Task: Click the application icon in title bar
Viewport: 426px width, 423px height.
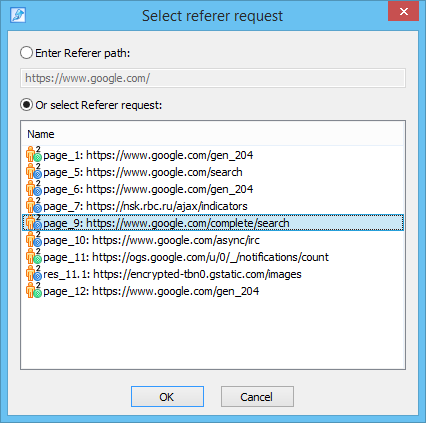Action: pyautogui.click(x=18, y=16)
